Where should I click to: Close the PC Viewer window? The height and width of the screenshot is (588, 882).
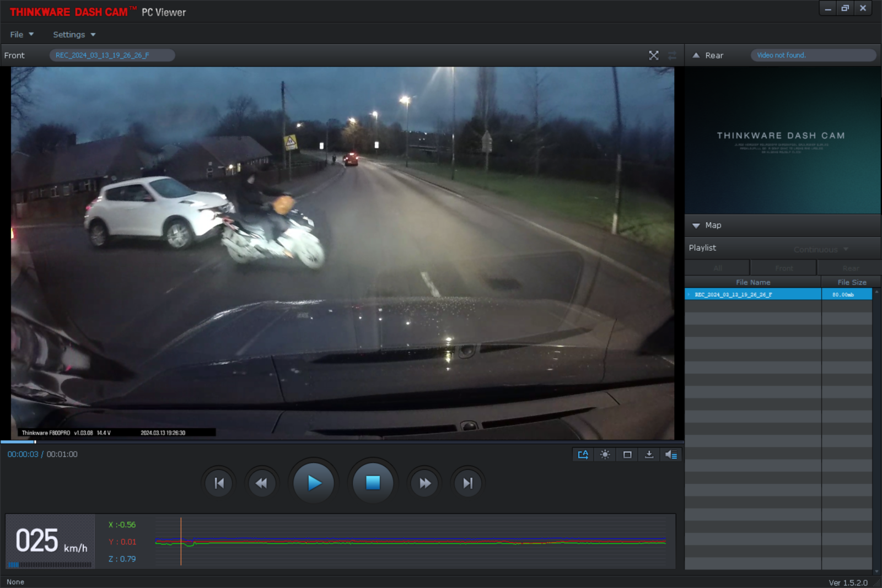point(863,8)
